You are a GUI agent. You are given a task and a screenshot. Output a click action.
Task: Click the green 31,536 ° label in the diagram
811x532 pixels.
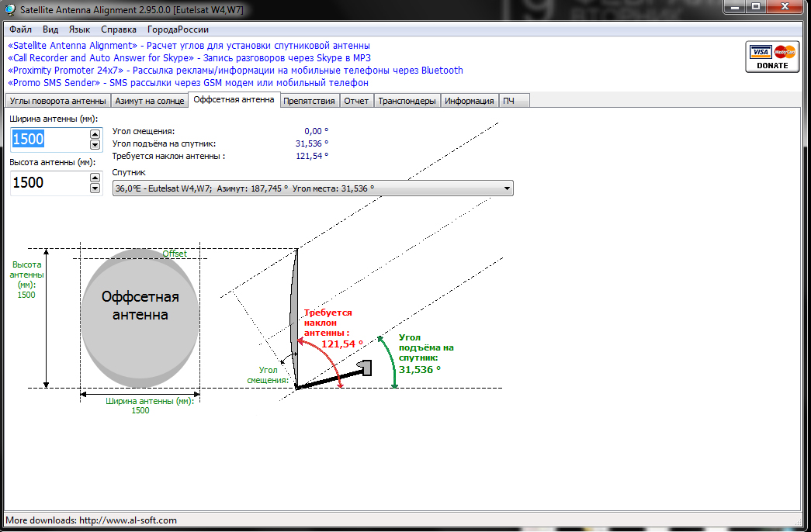coord(419,370)
